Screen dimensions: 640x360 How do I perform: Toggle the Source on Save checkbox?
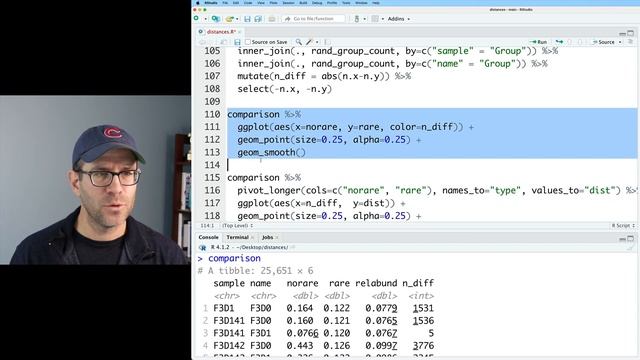[x=248, y=42]
